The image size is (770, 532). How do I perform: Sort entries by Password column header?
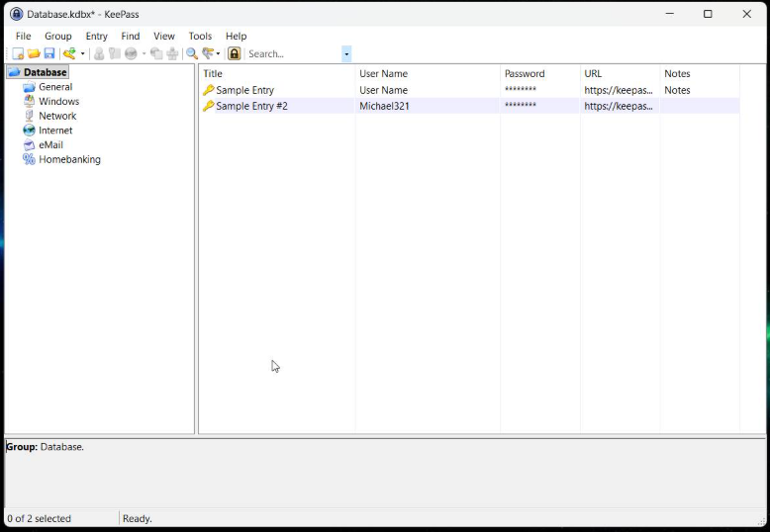click(540, 73)
